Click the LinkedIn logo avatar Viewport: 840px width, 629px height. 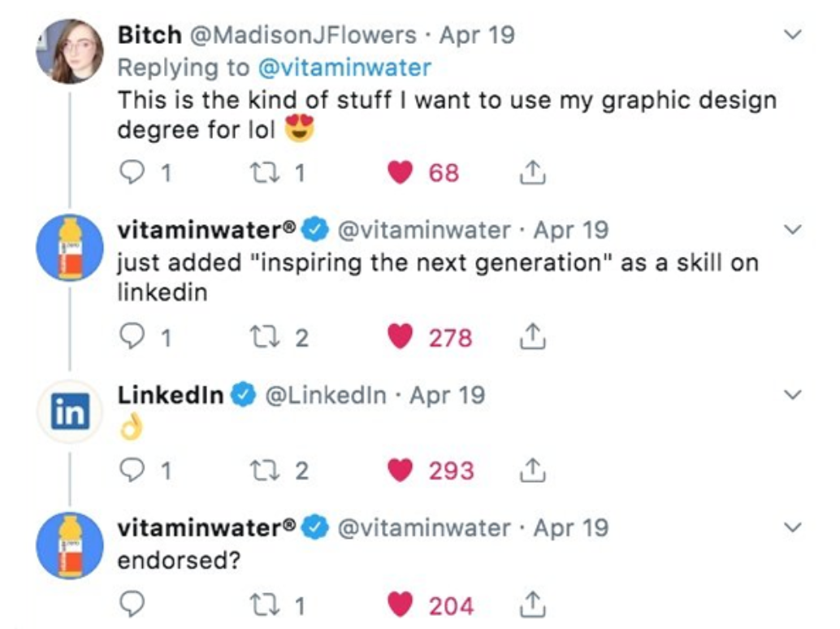click(69, 411)
